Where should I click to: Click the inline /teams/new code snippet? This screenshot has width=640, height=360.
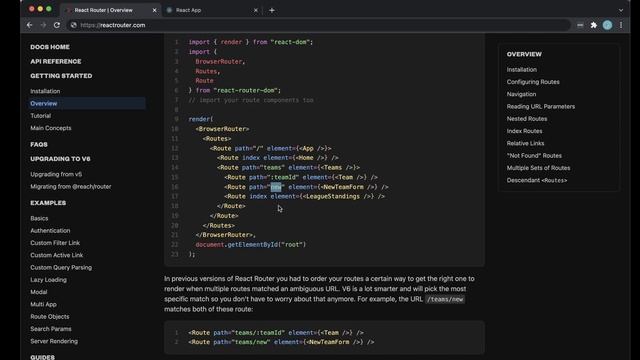coord(445,299)
